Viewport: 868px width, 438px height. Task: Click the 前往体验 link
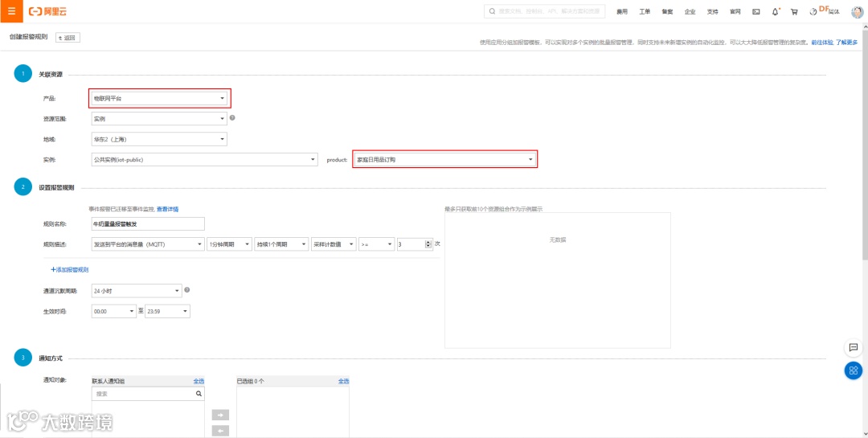click(x=822, y=42)
